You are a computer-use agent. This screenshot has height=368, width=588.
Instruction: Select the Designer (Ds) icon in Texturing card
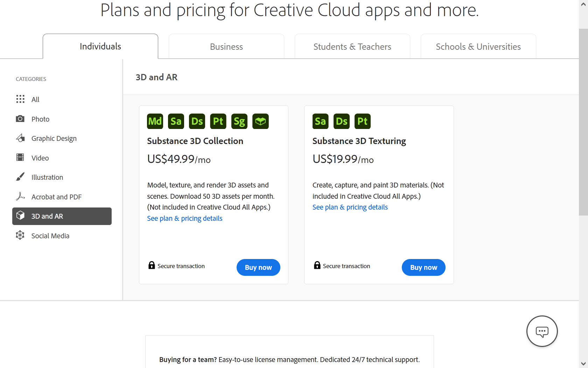point(341,121)
